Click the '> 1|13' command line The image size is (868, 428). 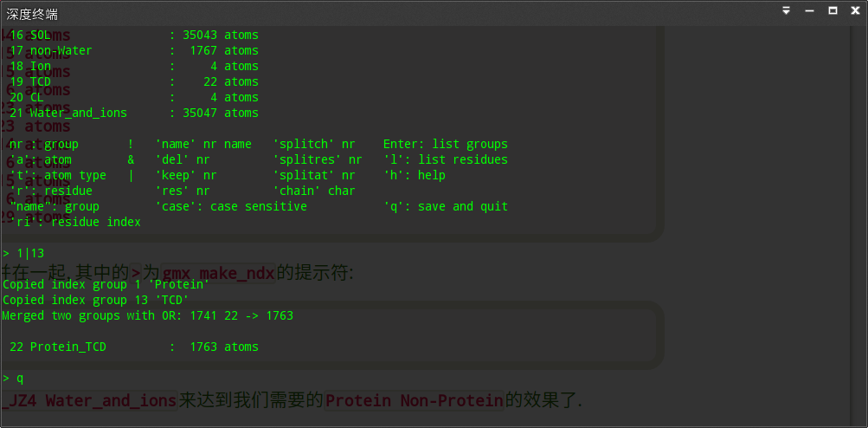pyautogui.click(x=23, y=253)
